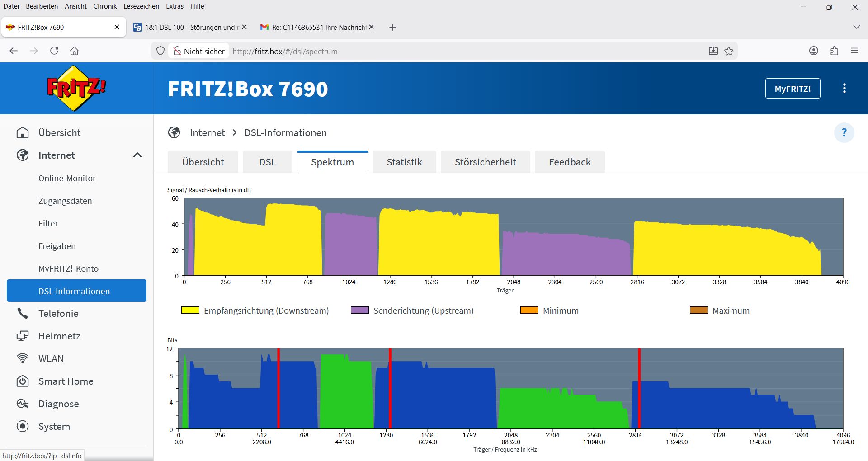Click the insecure connection lock icon
The image size is (868, 461).
click(x=177, y=51)
